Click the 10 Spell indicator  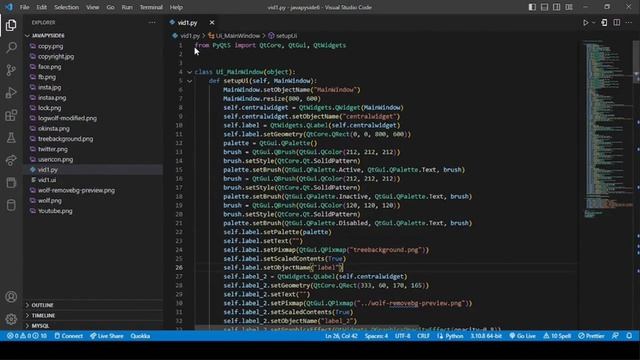557,336
